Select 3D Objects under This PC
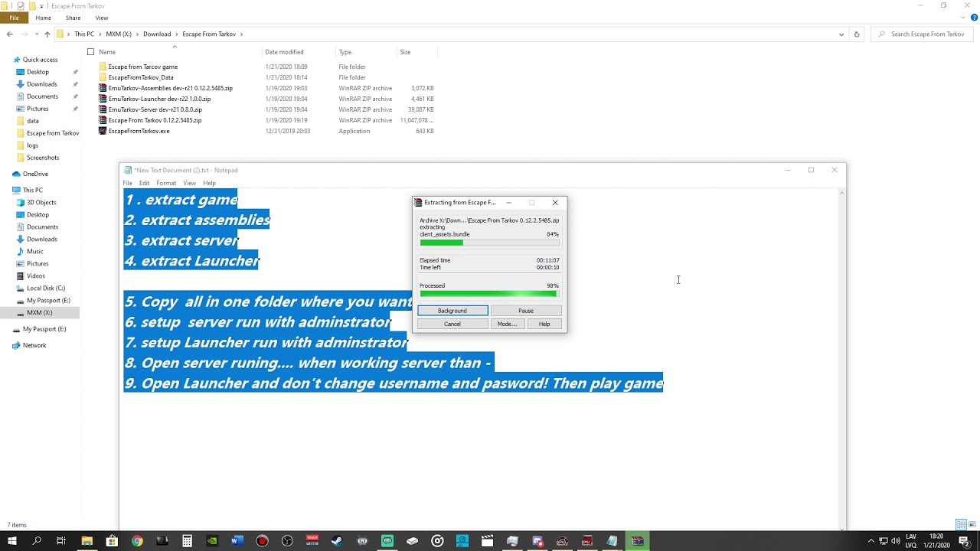This screenshot has width=980, height=551. pos(41,202)
